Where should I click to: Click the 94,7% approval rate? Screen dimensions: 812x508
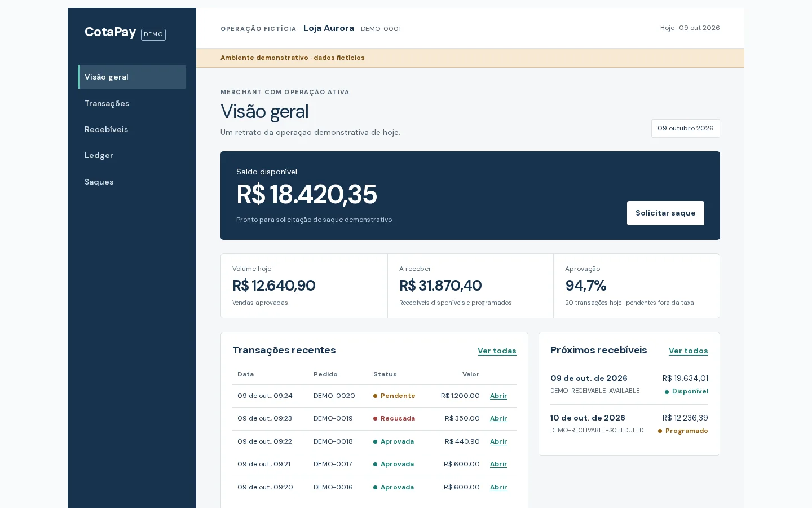pyautogui.click(x=586, y=286)
